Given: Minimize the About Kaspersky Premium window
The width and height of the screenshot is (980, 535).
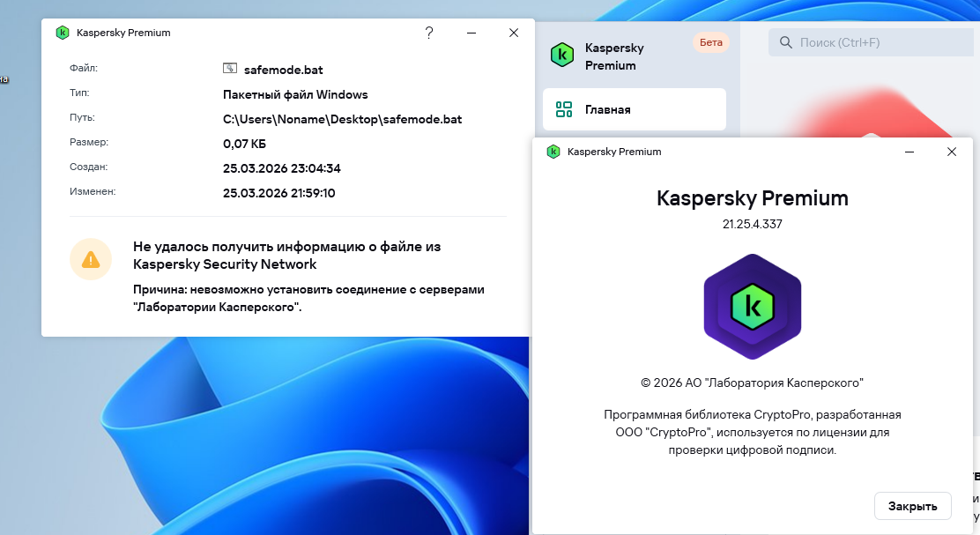Looking at the screenshot, I should pyautogui.click(x=909, y=152).
